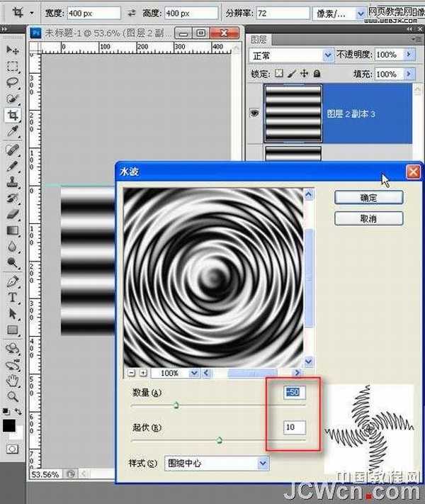Open the resolution units 像素 dropdown
Viewport: 425px width, 504px height.
[361, 13]
